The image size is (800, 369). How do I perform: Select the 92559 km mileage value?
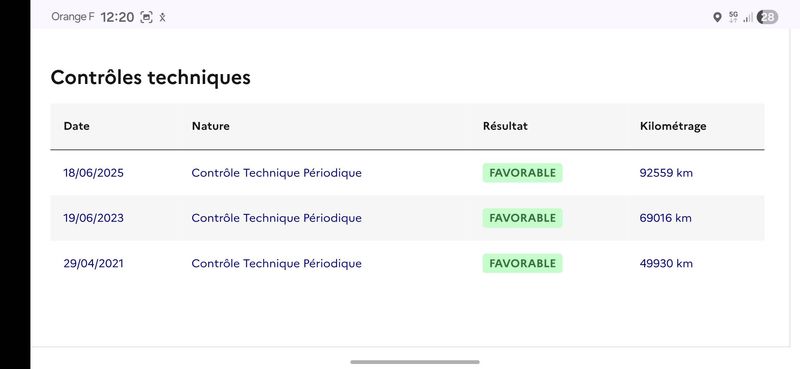point(666,173)
